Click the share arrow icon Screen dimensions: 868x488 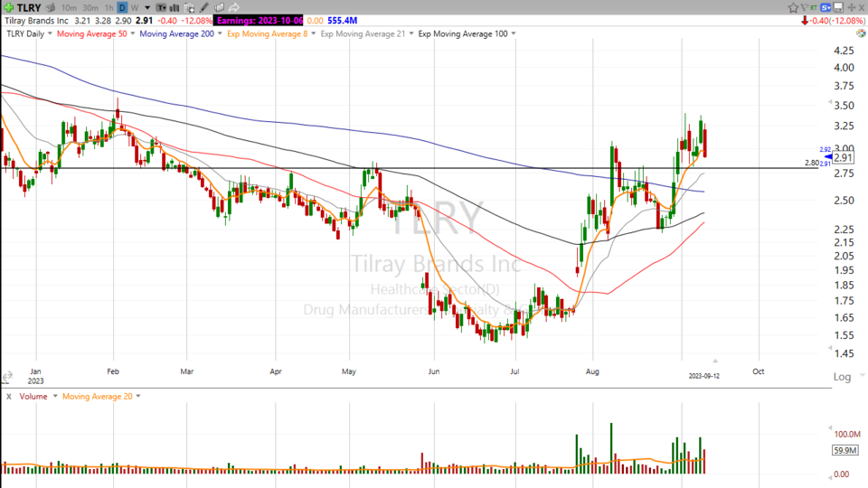click(x=233, y=8)
